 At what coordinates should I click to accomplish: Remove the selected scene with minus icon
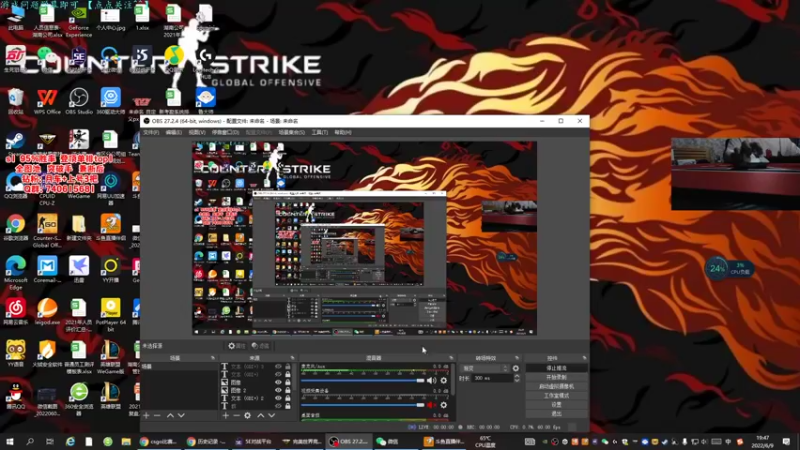157,415
